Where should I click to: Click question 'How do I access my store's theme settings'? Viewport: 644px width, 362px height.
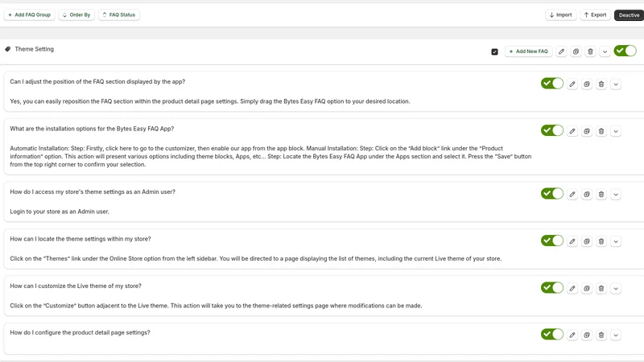93,191
